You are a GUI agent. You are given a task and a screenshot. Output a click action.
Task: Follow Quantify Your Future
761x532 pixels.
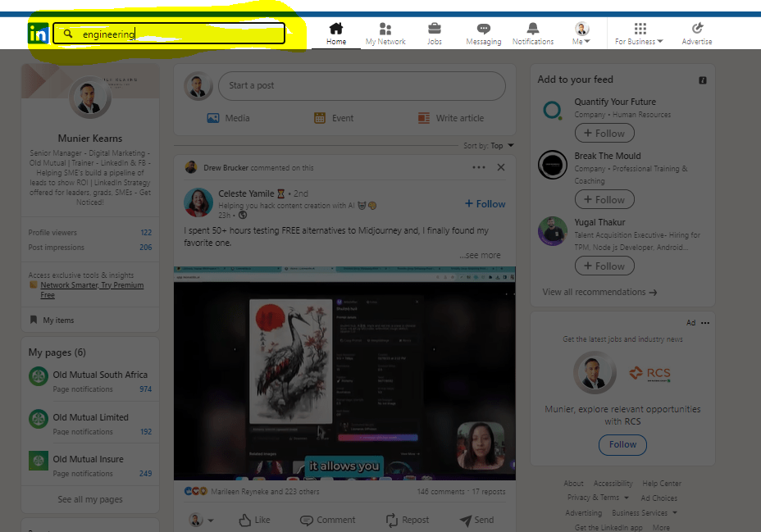pyautogui.click(x=604, y=133)
